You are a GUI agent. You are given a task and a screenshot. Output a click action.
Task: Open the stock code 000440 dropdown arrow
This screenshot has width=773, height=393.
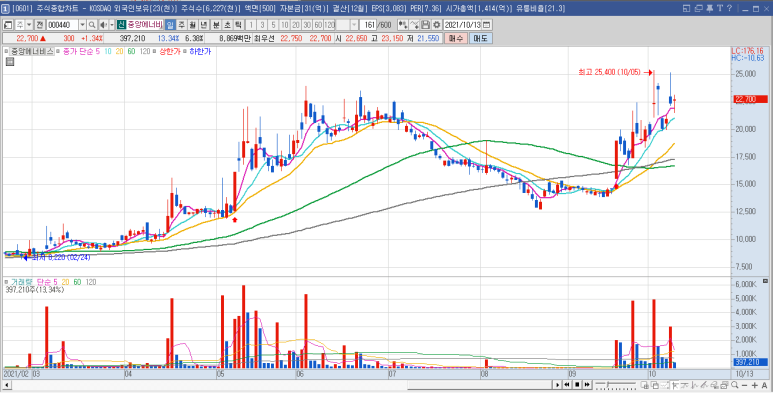click(x=82, y=25)
